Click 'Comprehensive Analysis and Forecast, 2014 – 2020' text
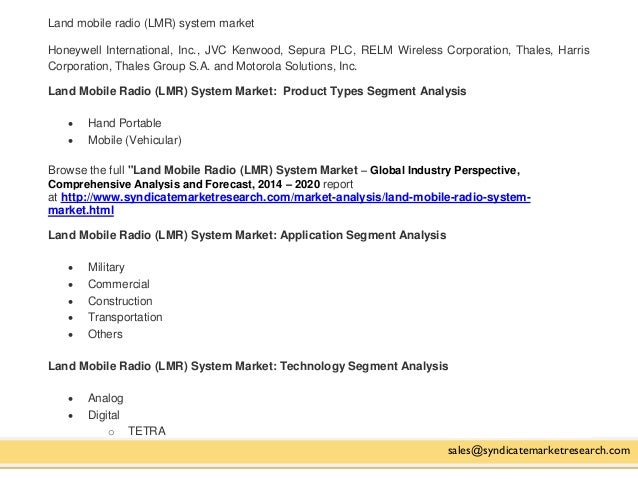The image size is (638, 479). 184,184
